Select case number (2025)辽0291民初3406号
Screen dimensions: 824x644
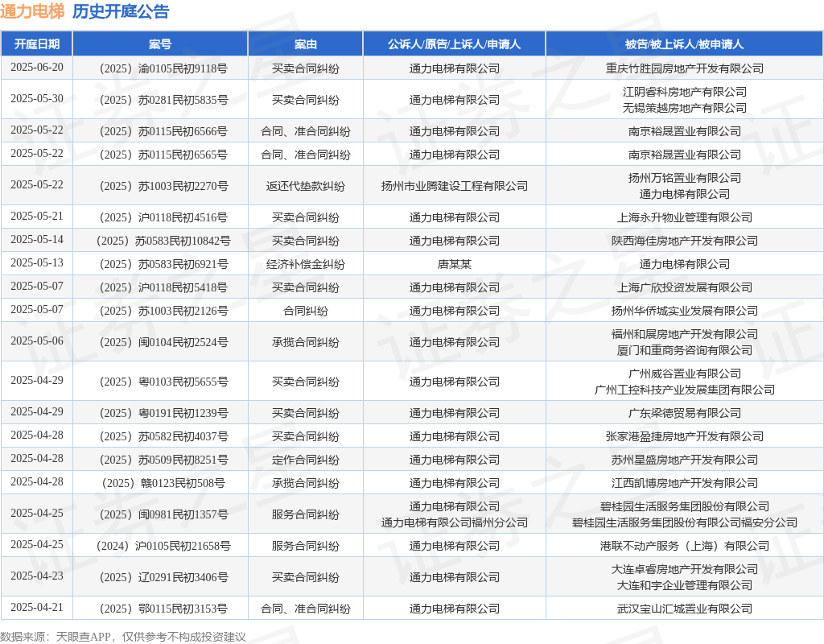click(x=163, y=577)
